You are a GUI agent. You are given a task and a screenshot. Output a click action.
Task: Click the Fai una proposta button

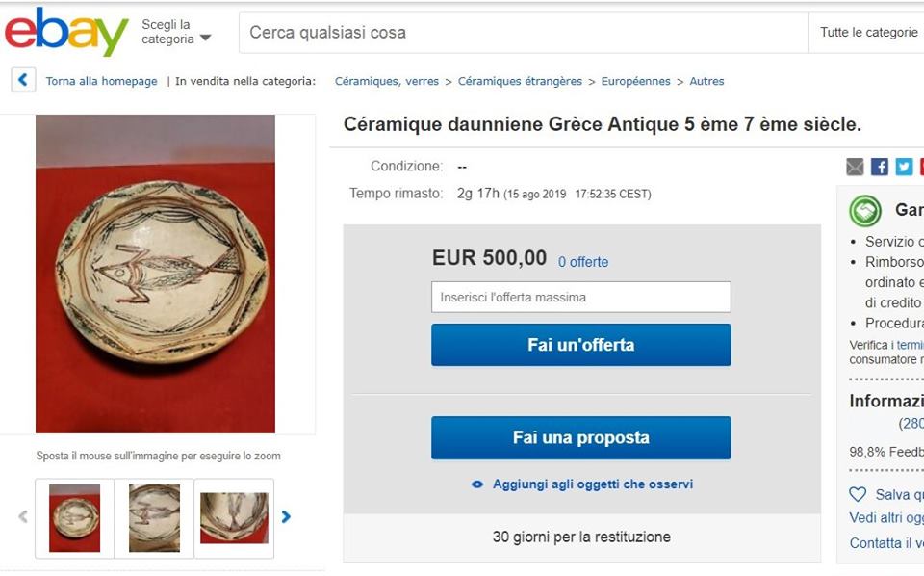click(581, 437)
